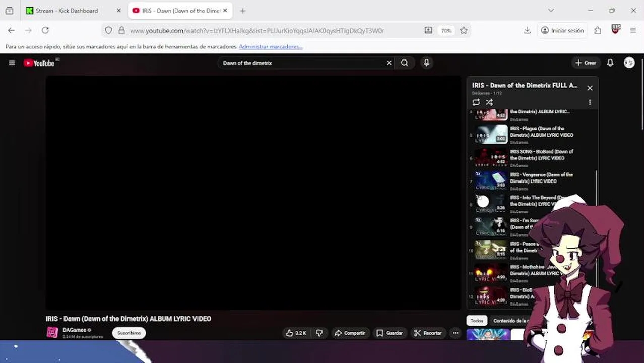Open the DAGames channel avatar

52,333
